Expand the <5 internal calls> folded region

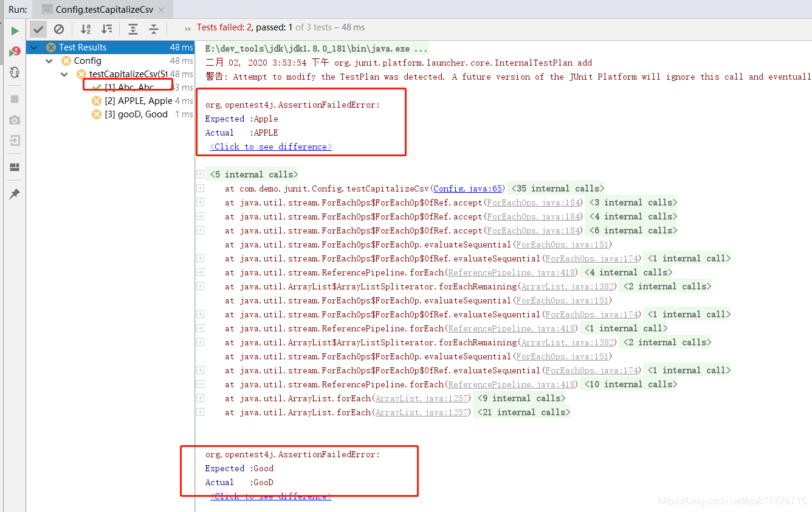point(253,175)
